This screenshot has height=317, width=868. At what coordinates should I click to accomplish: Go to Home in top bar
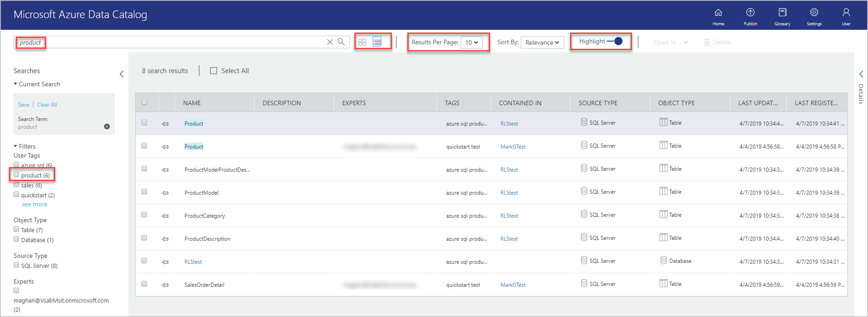[x=718, y=17]
